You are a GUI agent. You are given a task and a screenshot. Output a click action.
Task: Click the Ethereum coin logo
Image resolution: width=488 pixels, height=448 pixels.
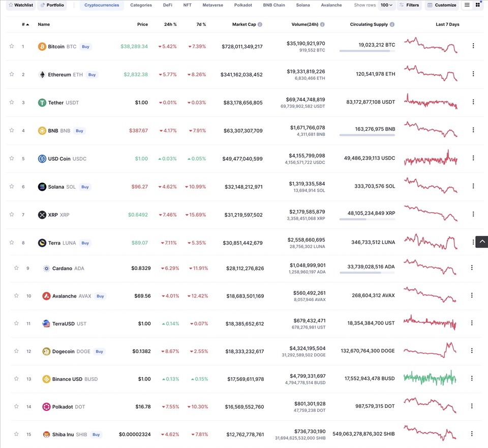pyautogui.click(x=42, y=75)
